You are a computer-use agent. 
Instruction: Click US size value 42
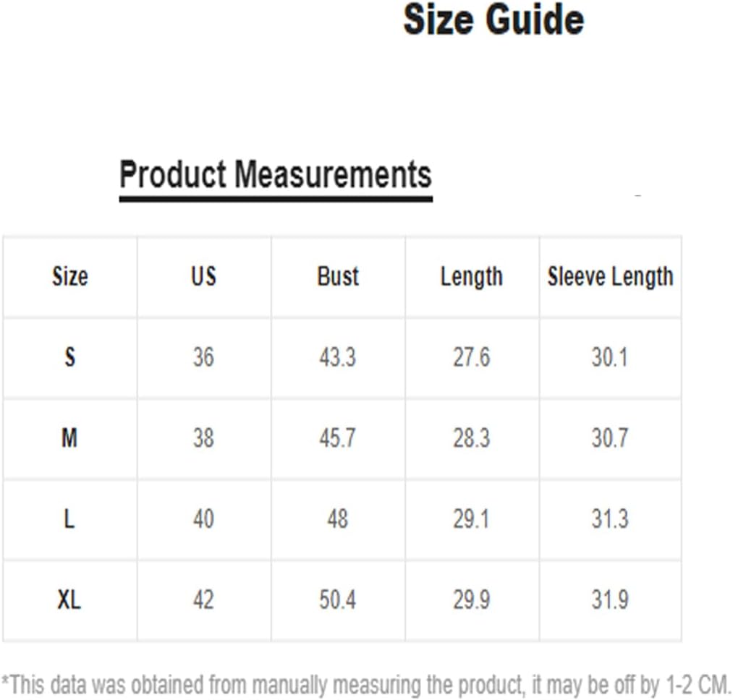point(203,600)
